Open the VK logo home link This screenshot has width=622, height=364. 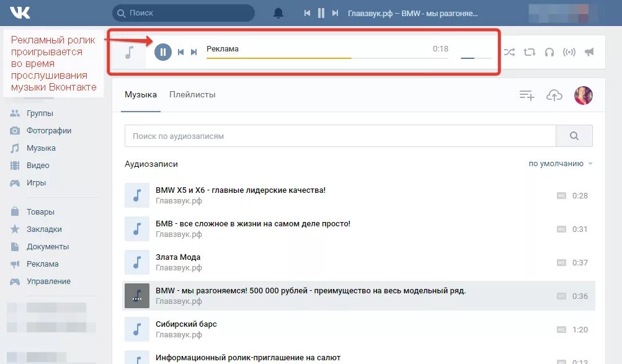(x=20, y=12)
